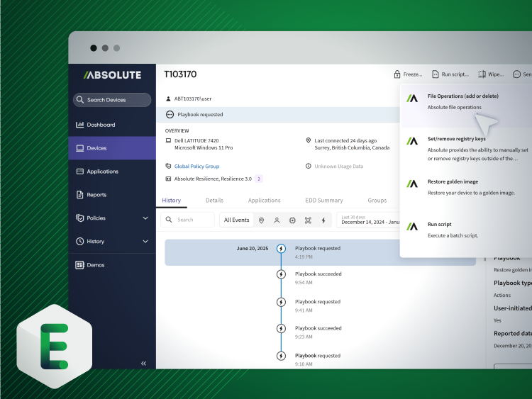Click the location pin by Last connected
The width and height of the screenshot is (532, 399).
click(308, 140)
